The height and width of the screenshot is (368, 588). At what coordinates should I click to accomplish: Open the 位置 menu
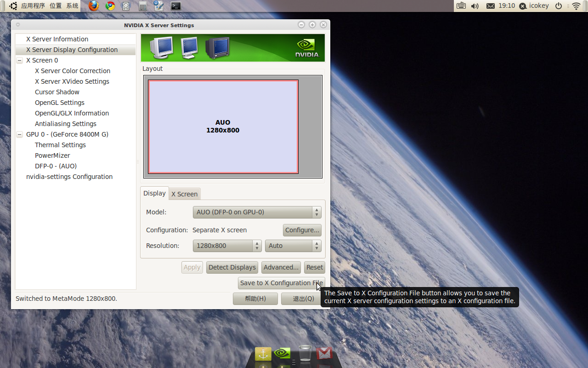click(56, 6)
